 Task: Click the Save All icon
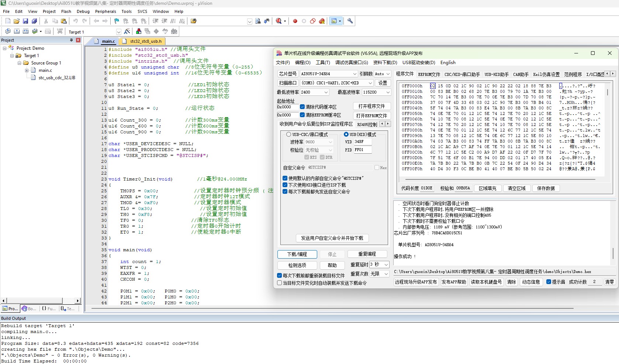(34, 21)
